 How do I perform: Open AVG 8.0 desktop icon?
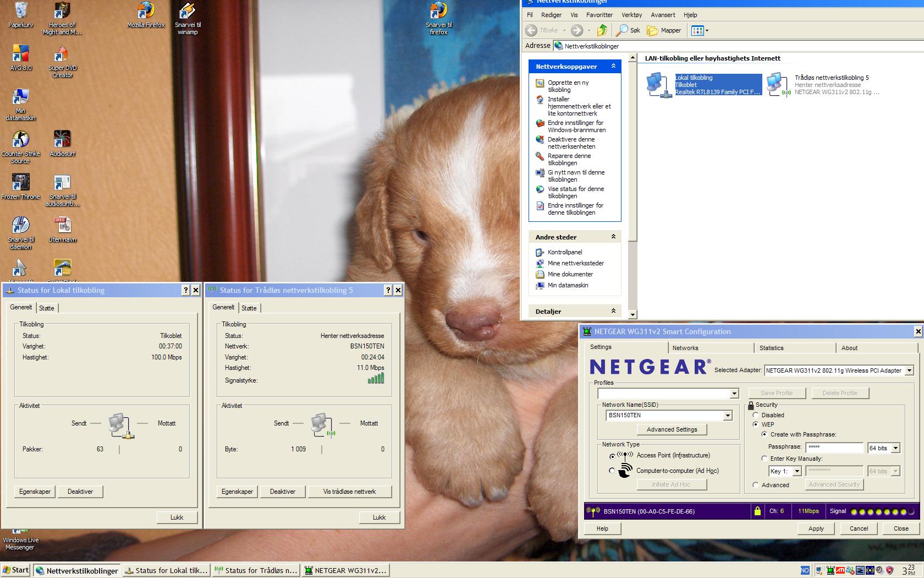point(21,58)
